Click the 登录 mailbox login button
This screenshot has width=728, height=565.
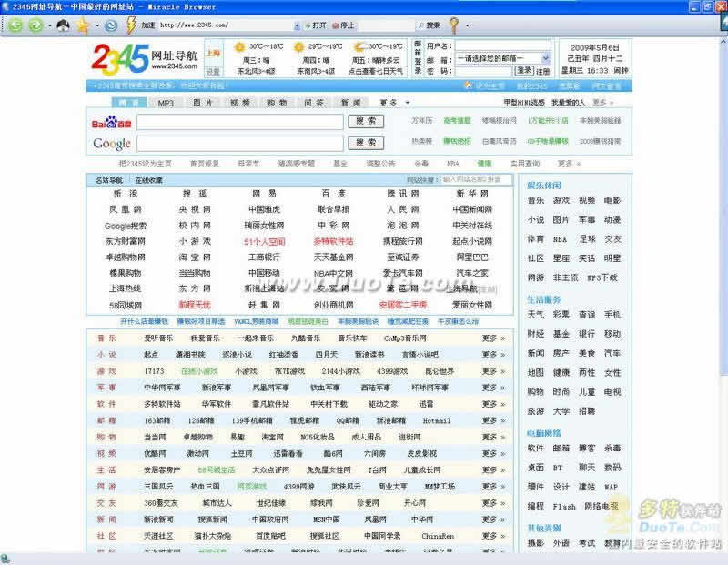[524, 71]
